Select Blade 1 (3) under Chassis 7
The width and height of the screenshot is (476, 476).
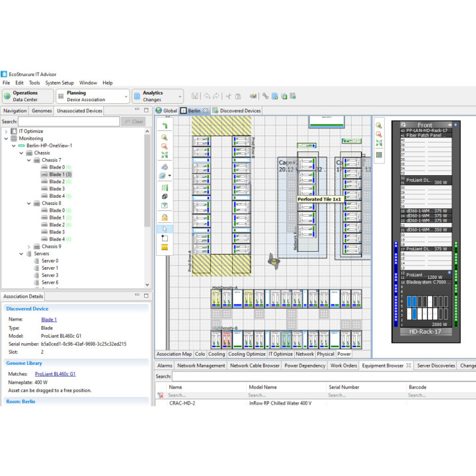click(x=60, y=175)
